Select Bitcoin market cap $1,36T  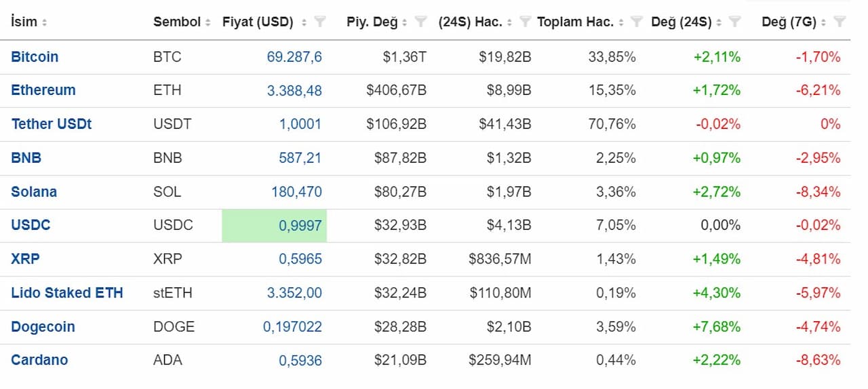point(404,57)
